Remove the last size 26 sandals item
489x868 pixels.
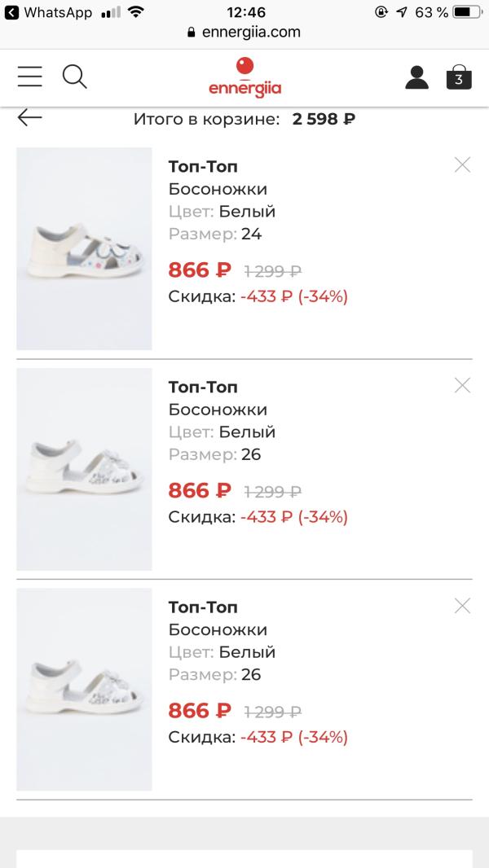coord(462,606)
